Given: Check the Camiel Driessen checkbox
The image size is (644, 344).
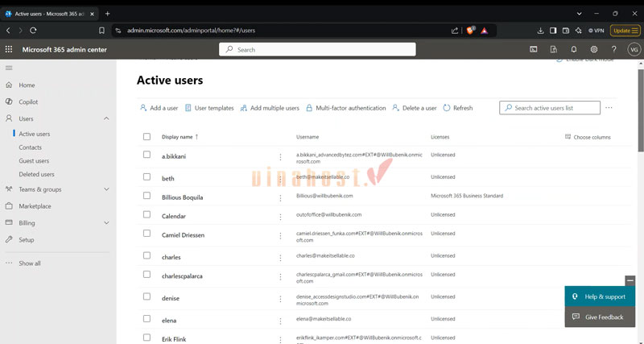Looking at the screenshot, I should point(147,234).
